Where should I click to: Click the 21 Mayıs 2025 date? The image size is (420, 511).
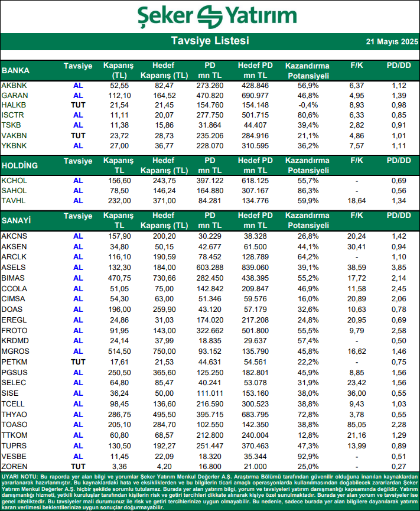coord(392,42)
